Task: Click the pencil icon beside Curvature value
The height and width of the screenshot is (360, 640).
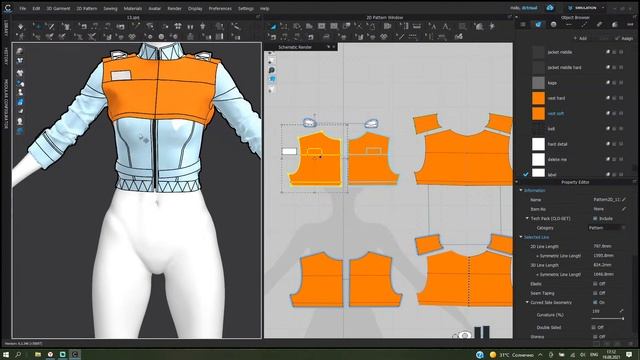Action: point(621,311)
